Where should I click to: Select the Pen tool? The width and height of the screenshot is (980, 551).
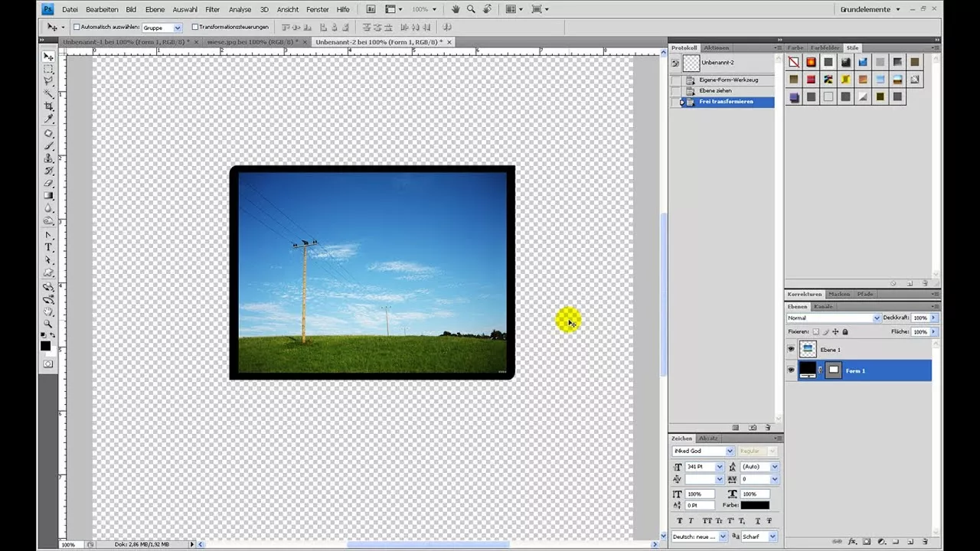pyautogui.click(x=48, y=233)
